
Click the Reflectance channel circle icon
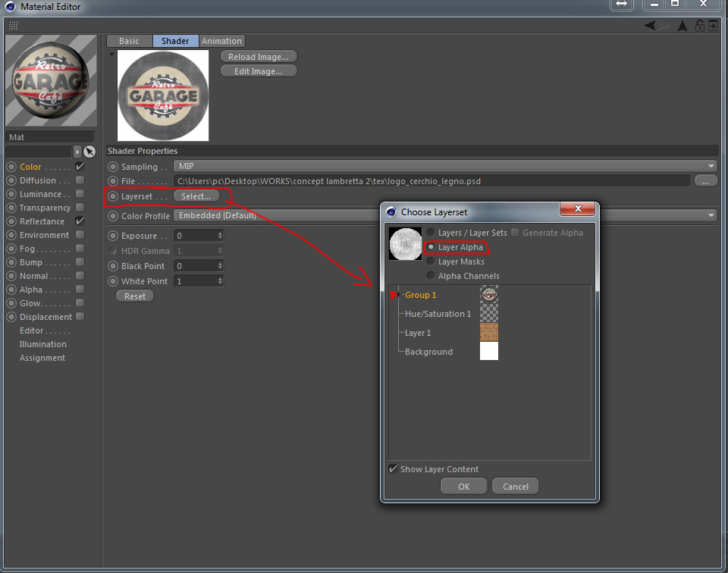click(x=11, y=221)
